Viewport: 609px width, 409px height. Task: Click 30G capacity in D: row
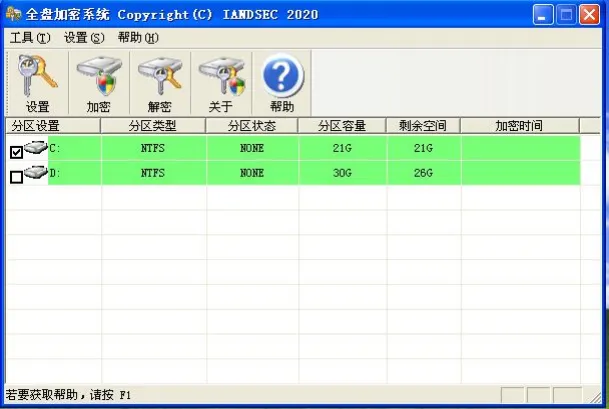(342, 173)
